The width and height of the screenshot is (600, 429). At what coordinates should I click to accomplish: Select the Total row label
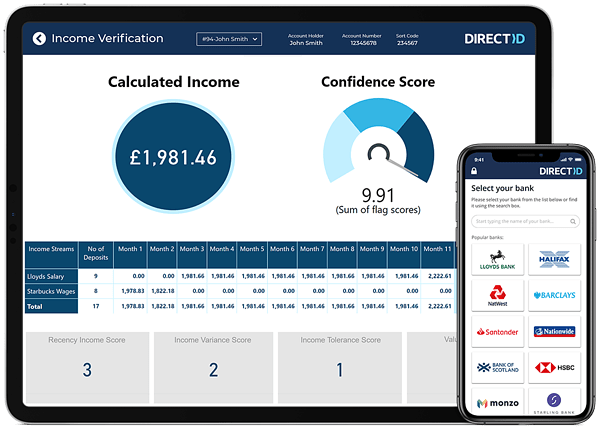(x=52, y=307)
